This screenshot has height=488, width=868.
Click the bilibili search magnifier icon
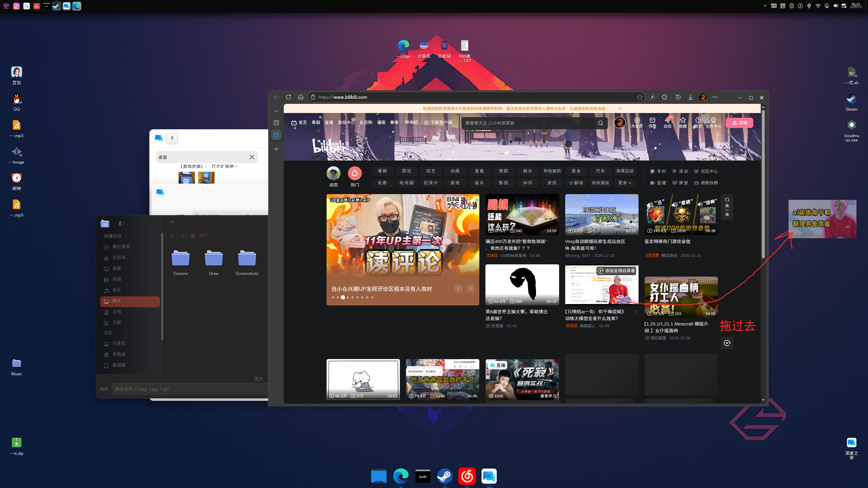tap(601, 123)
